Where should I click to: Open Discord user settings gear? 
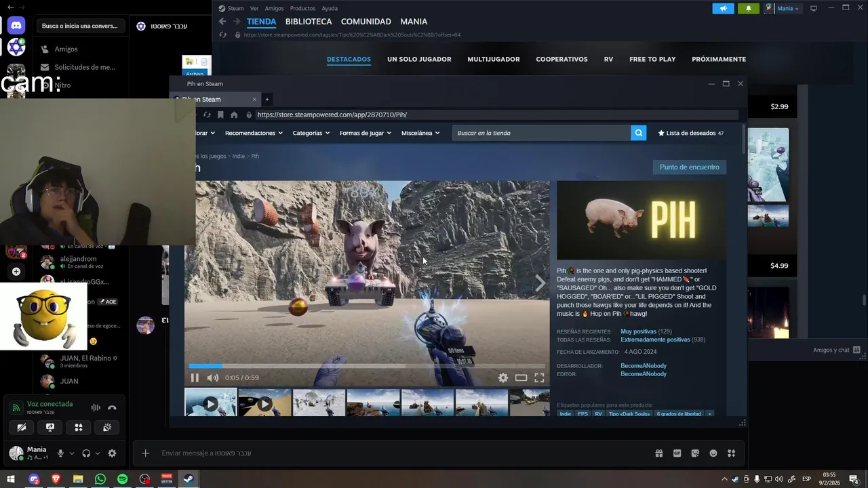pos(112,453)
